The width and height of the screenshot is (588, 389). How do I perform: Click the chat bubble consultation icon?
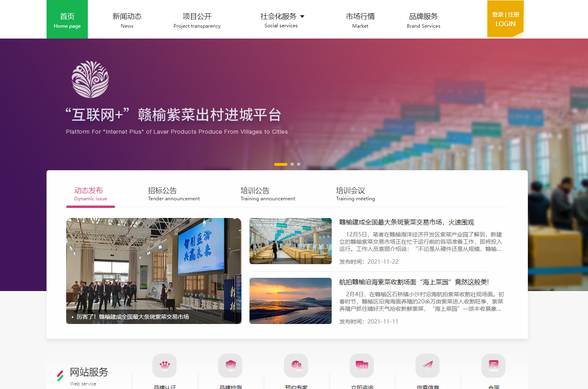362,365
